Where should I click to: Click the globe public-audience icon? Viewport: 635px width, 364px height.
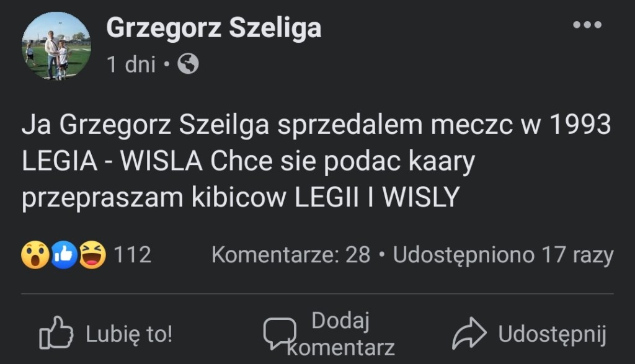[188, 64]
